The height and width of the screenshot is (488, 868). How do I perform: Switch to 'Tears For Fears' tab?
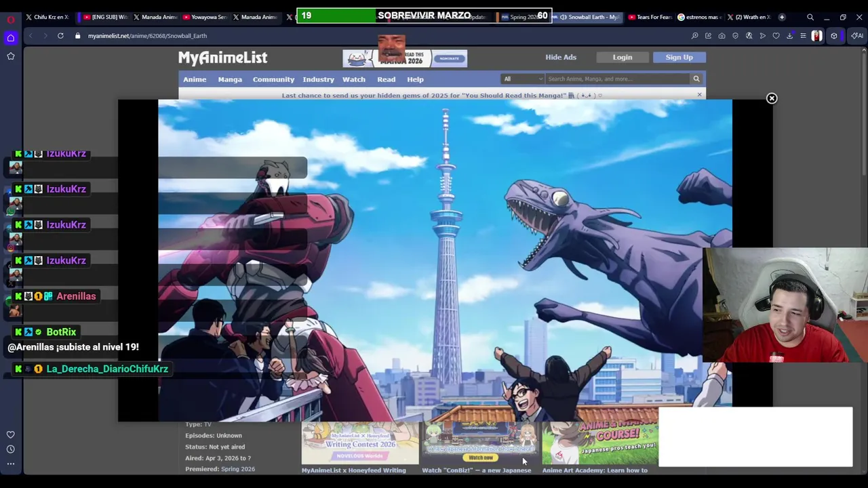[649, 17]
